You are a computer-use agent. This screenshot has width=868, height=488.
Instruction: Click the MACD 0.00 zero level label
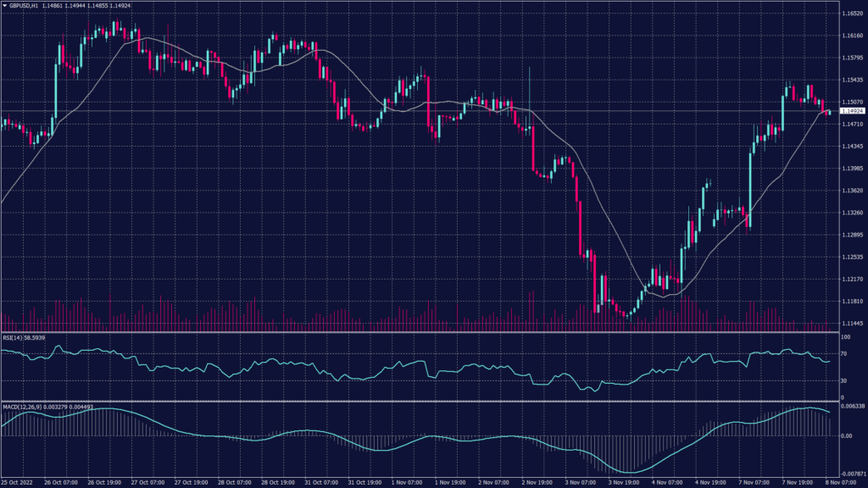point(844,436)
